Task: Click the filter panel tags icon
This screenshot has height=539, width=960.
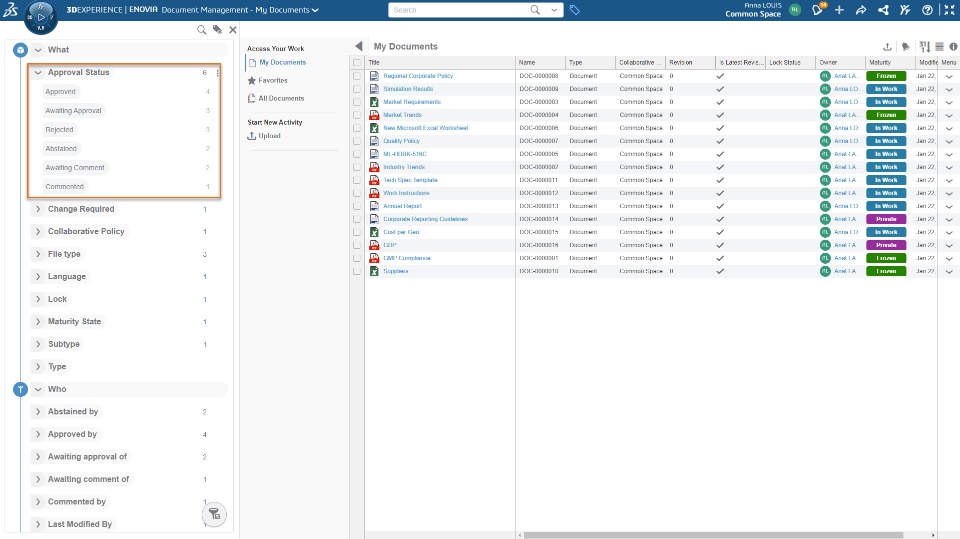Action: click(x=217, y=29)
